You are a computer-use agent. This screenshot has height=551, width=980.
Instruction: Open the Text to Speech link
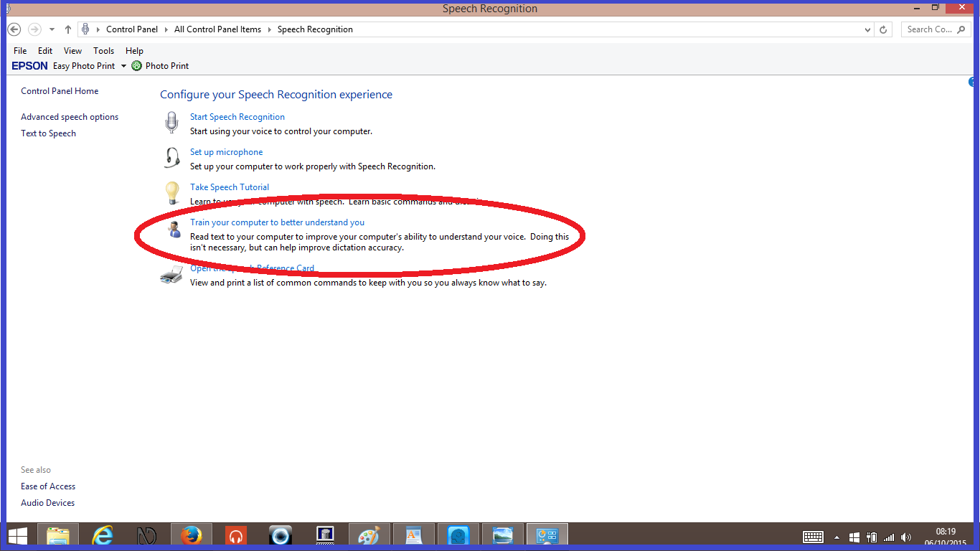coord(48,133)
